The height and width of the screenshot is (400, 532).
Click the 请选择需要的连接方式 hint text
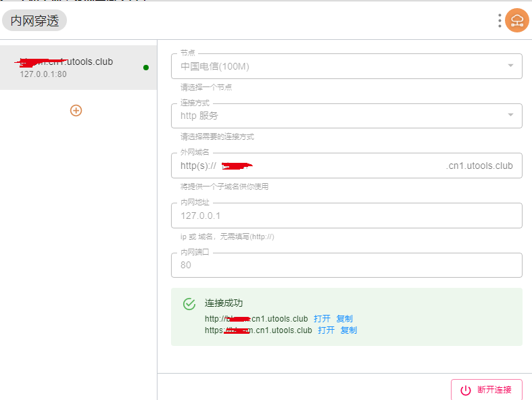[217, 136]
